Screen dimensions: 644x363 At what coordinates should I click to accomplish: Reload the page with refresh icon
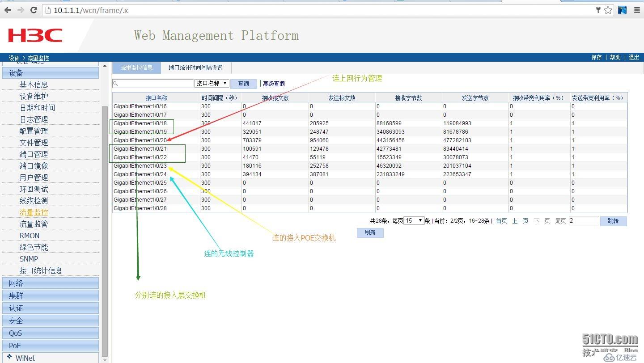tap(34, 10)
